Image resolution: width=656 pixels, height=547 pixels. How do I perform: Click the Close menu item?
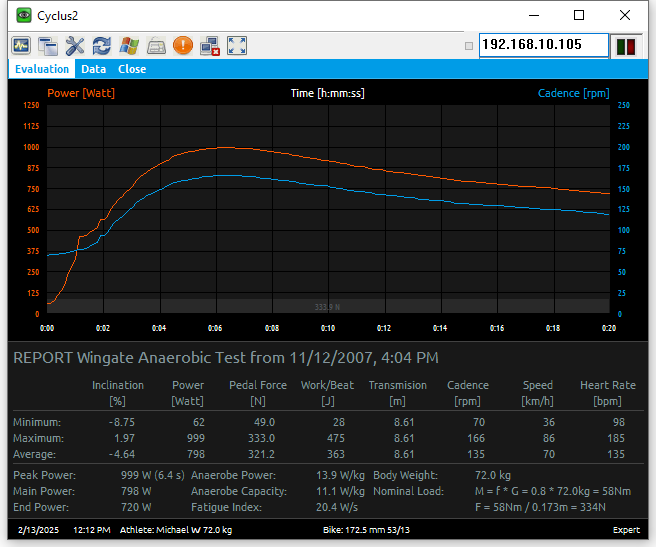[132, 69]
